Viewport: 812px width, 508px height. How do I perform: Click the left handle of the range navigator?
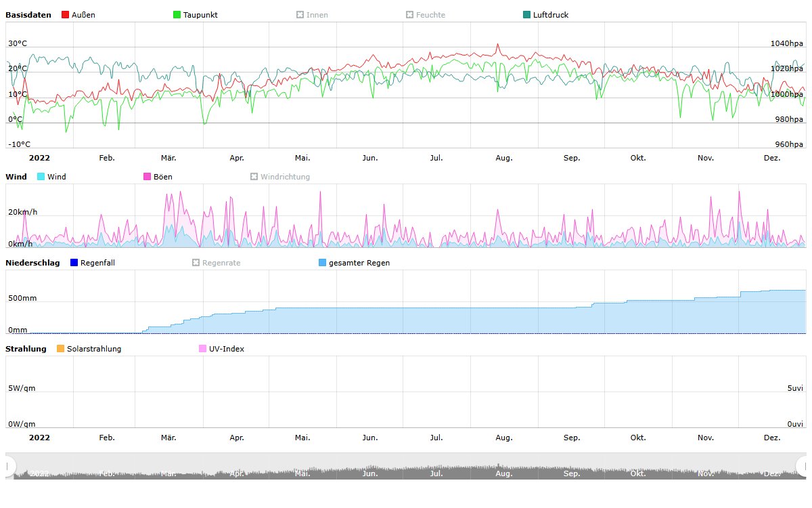pos(9,466)
